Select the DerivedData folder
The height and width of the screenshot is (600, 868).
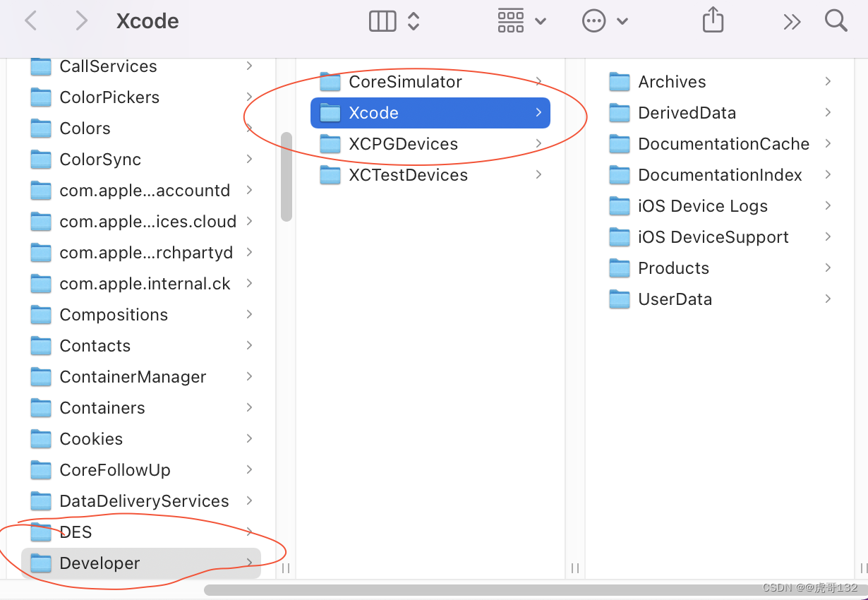(x=720, y=113)
